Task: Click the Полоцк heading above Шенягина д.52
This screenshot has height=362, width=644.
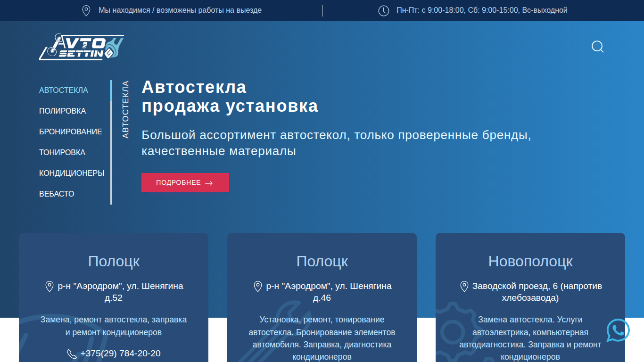Action: pos(114,261)
